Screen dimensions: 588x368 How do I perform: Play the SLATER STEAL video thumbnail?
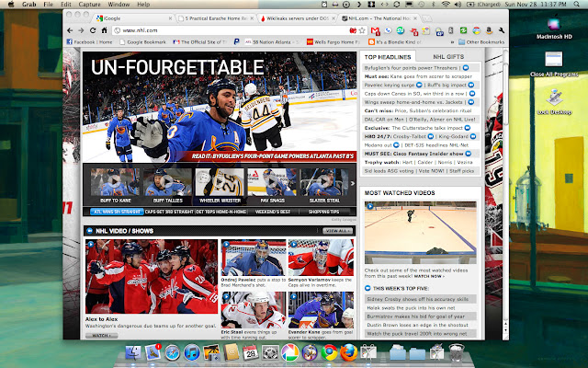(x=324, y=182)
